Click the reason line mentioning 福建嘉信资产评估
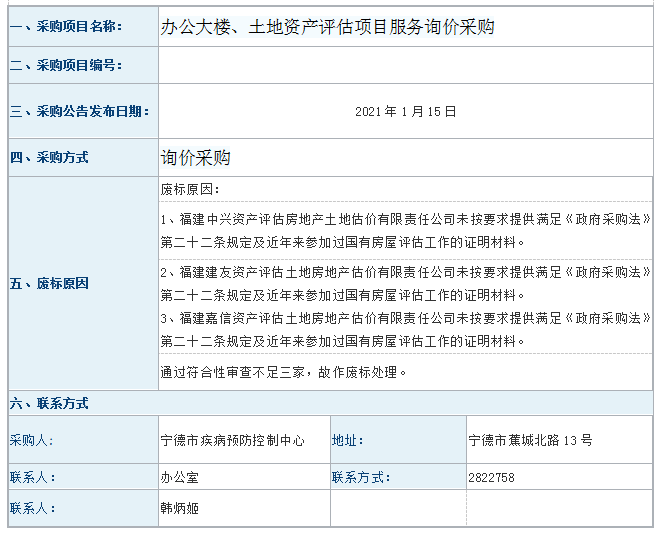This screenshot has height=535, width=659. [x=405, y=329]
